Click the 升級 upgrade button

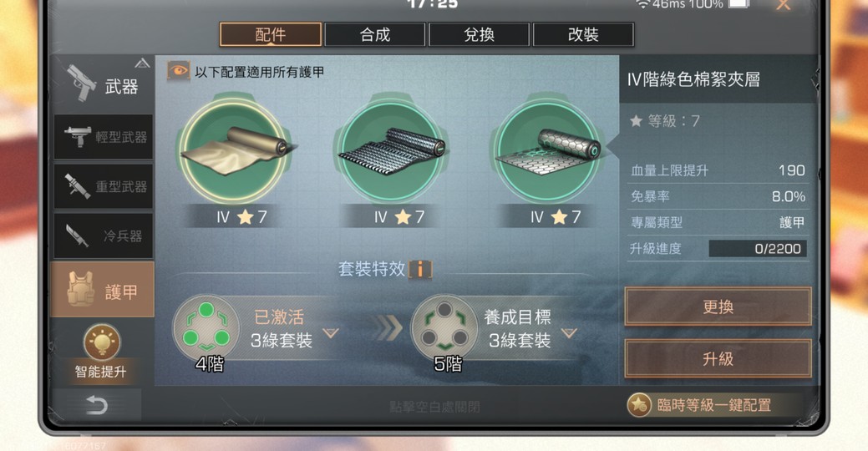click(x=718, y=359)
